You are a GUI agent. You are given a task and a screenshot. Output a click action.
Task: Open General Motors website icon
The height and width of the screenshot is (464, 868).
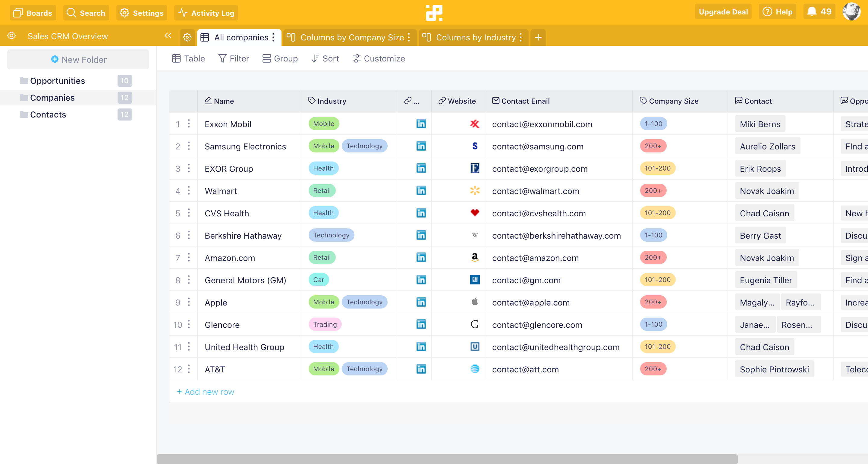point(475,280)
